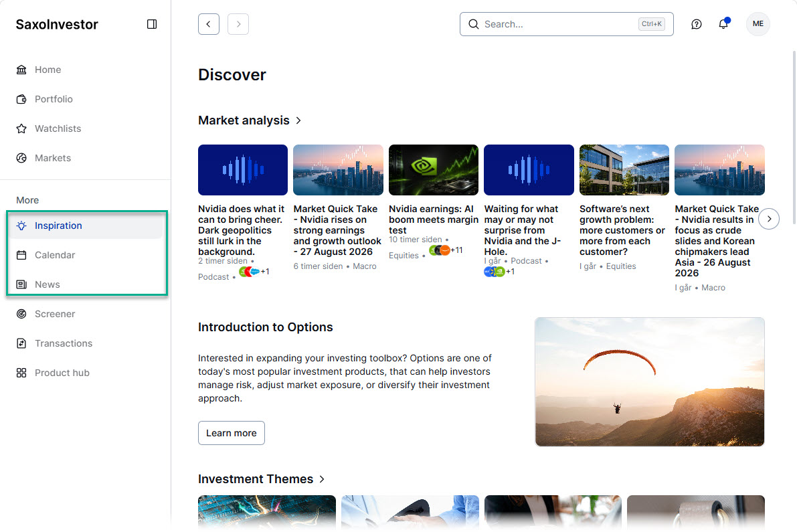Open Nvidia earnings AI boom article
Viewport: 797px width, 532px height.
pyautogui.click(x=434, y=219)
